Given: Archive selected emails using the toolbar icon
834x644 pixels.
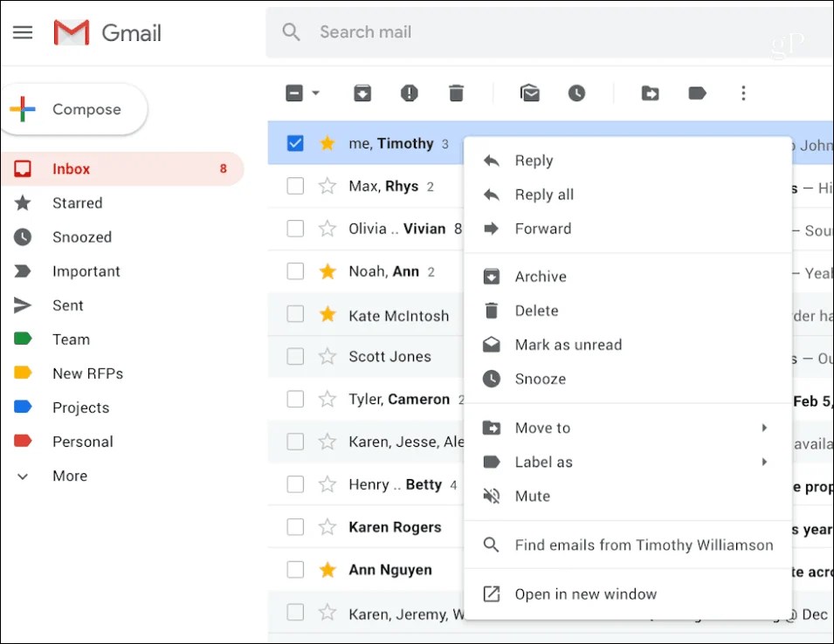Looking at the screenshot, I should (x=362, y=92).
